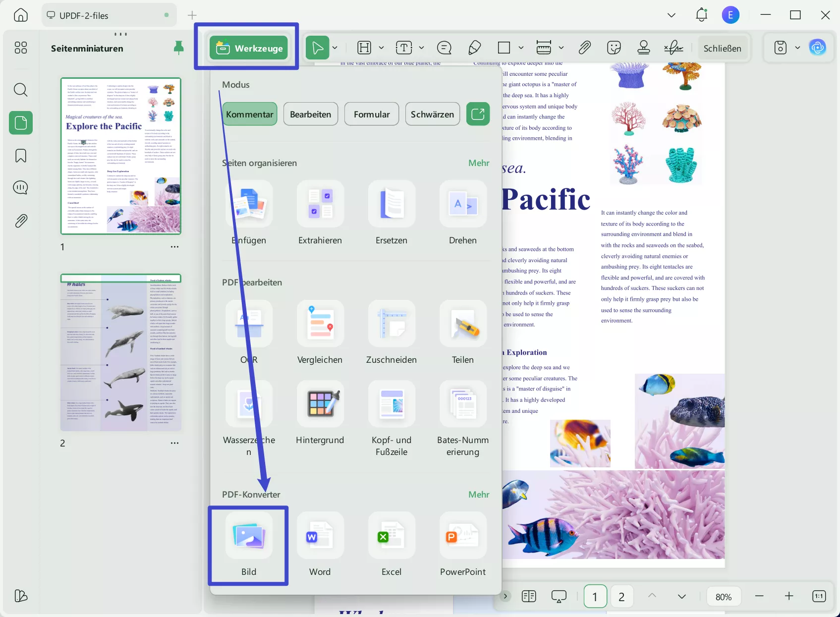The width and height of the screenshot is (840, 617).
Task: Click Mehr next to Seiten organisieren
Action: (479, 163)
